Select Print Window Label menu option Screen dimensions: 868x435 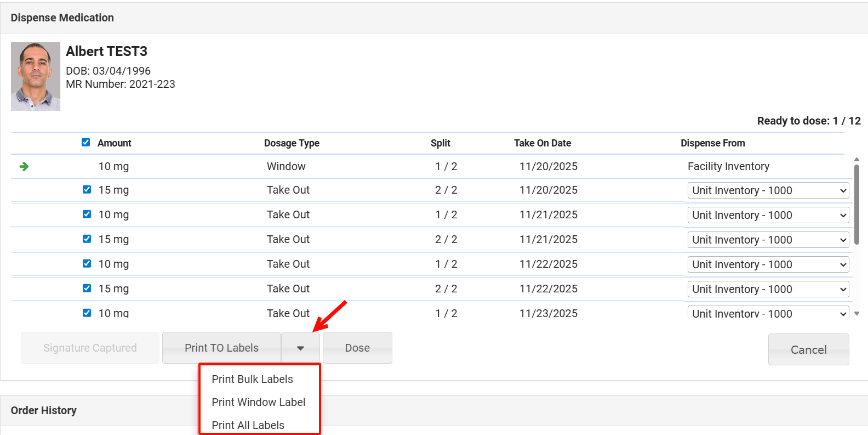(x=258, y=402)
